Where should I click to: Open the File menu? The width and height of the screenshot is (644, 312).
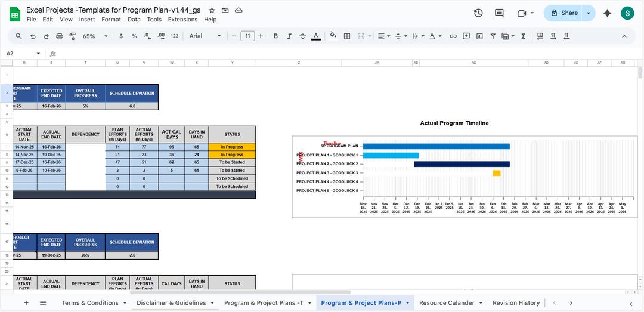pos(31,19)
